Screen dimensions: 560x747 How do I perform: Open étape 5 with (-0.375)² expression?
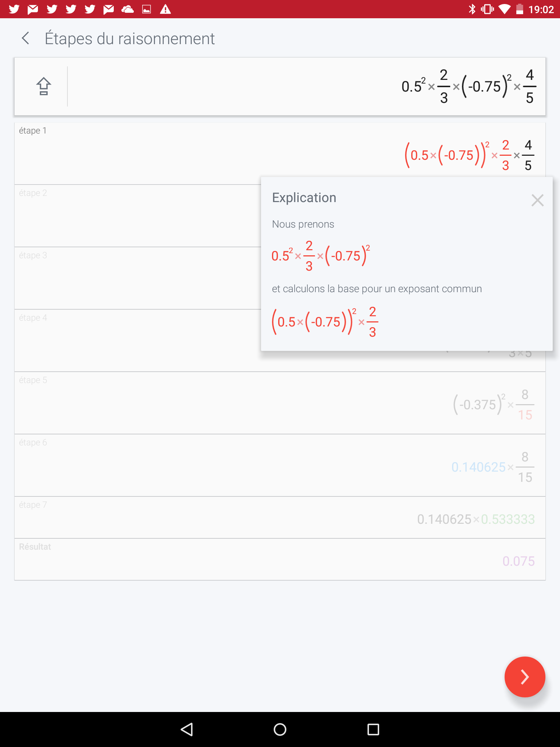[280, 403]
